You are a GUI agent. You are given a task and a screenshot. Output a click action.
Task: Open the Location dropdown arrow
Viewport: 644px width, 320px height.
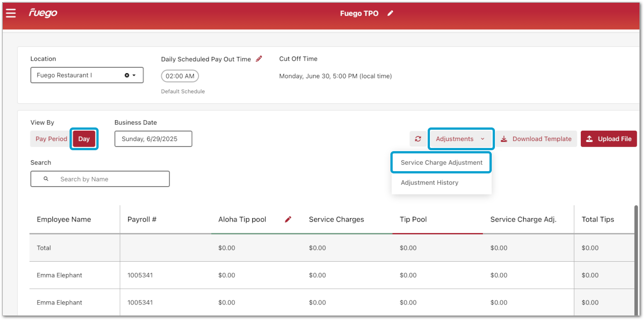[134, 76]
